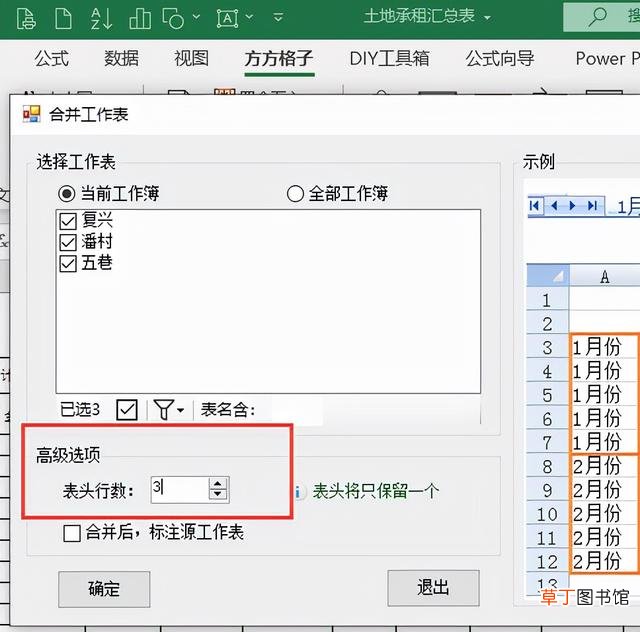Open the text box icon dropdown arrow
This screenshot has width=640, height=632.
(x=249, y=17)
